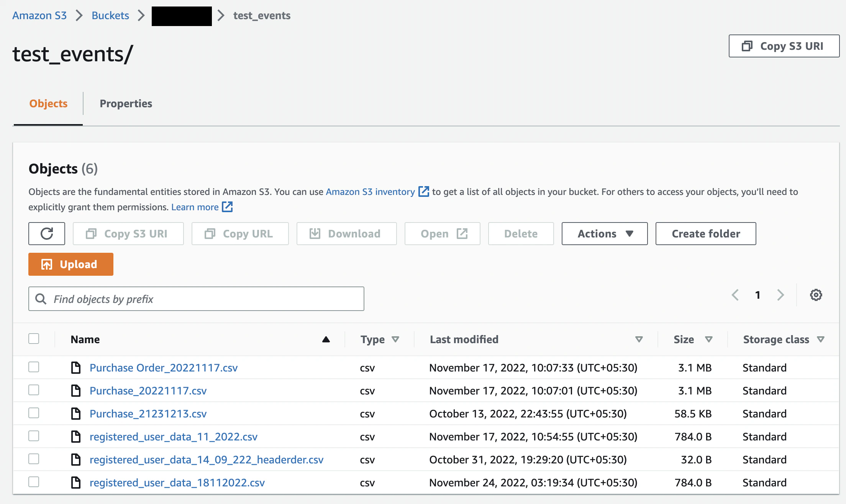This screenshot has width=846, height=504.
Task: Tick checkbox for registered_user_data_18112022.csv
Action: [x=34, y=482]
